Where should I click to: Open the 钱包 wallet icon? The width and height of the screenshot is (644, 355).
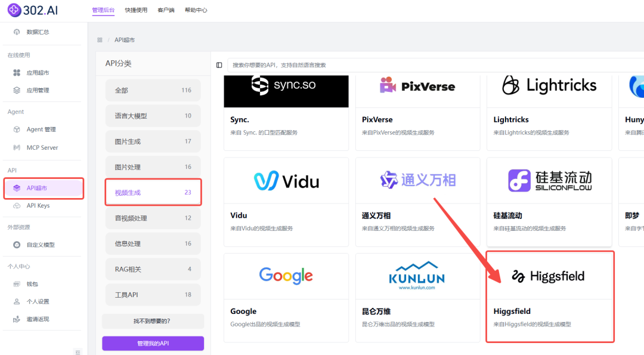pos(17,284)
